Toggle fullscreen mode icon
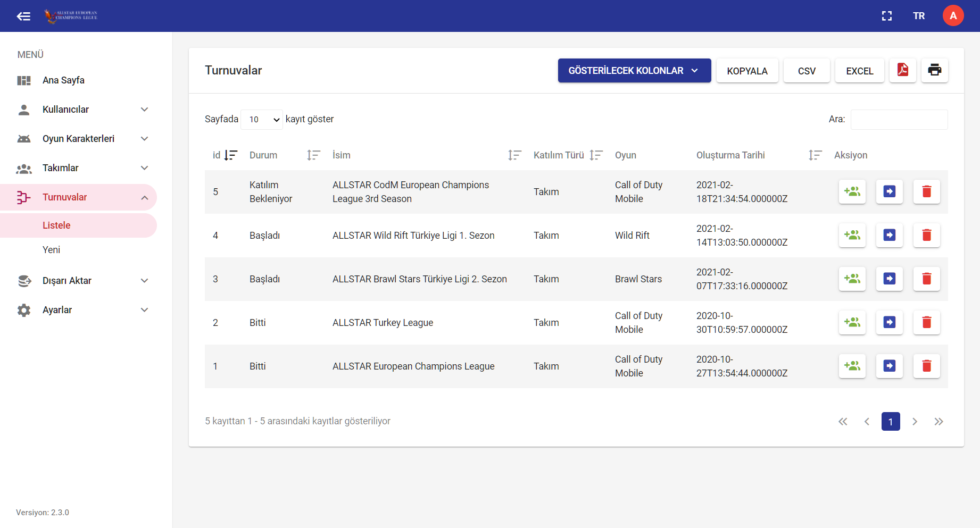The width and height of the screenshot is (980, 528). click(x=886, y=16)
